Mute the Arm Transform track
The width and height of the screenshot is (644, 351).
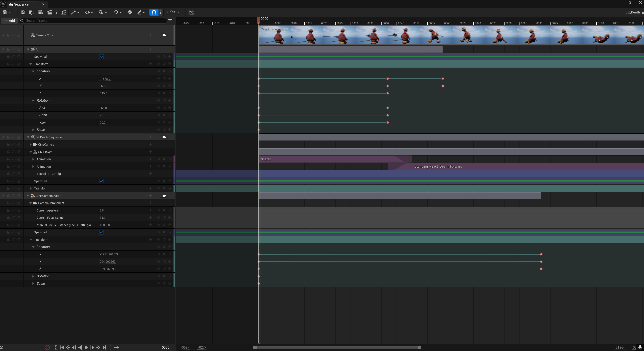(x=19, y=64)
